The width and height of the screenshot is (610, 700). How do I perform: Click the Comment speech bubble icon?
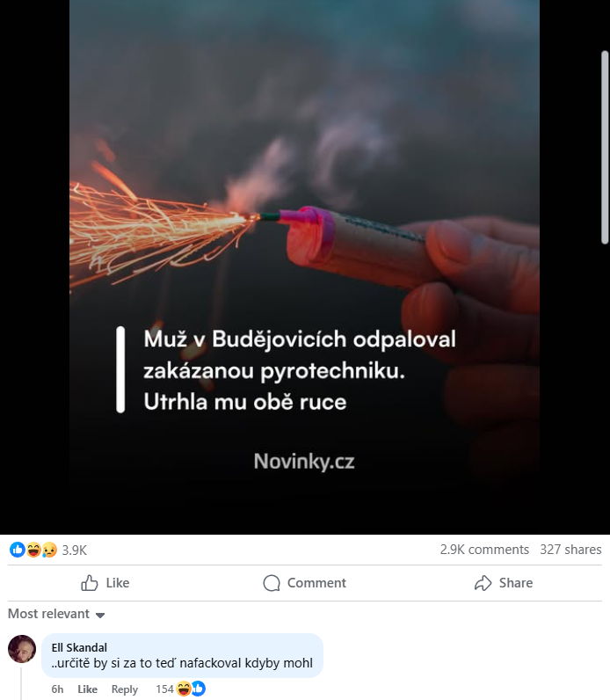272,582
